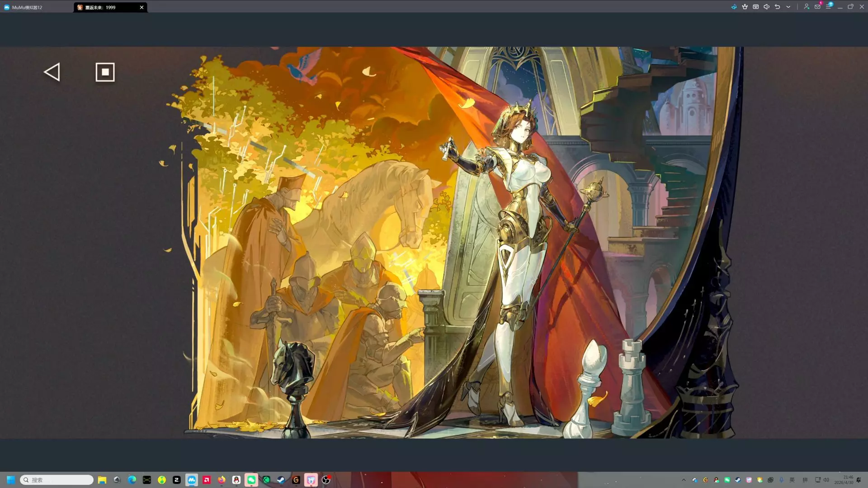Image resolution: width=868 pixels, height=488 pixels.
Task: Click the square stop icon in the viewer
Action: (x=105, y=72)
